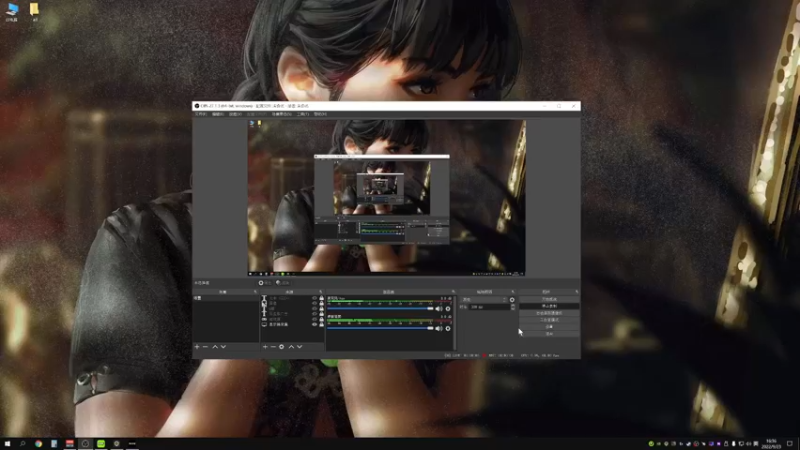The width and height of the screenshot is (800, 450).
Task: Adjust transition duration stepper arrows
Action: coord(513,307)
